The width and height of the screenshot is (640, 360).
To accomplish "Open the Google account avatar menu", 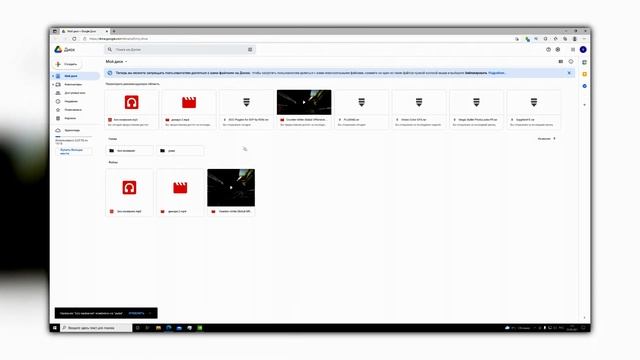I will (x=583, y=49).
